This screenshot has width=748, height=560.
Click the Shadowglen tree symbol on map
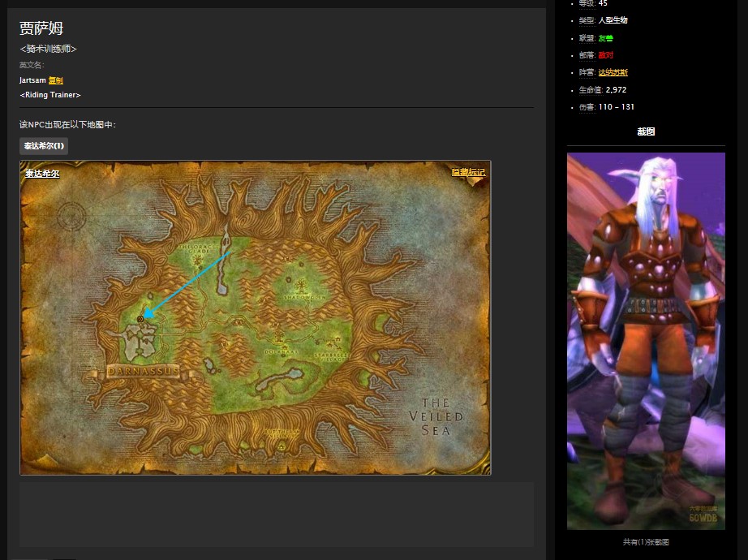point(302,283)
